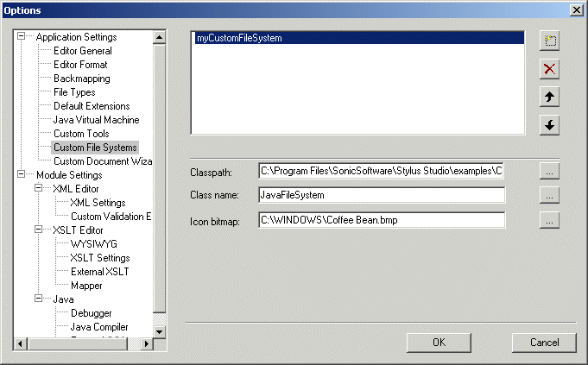This screenshot has width=588, height=365.
Task: Browse for Icon bitmap using ellipsis button
Action: point(549,220)
